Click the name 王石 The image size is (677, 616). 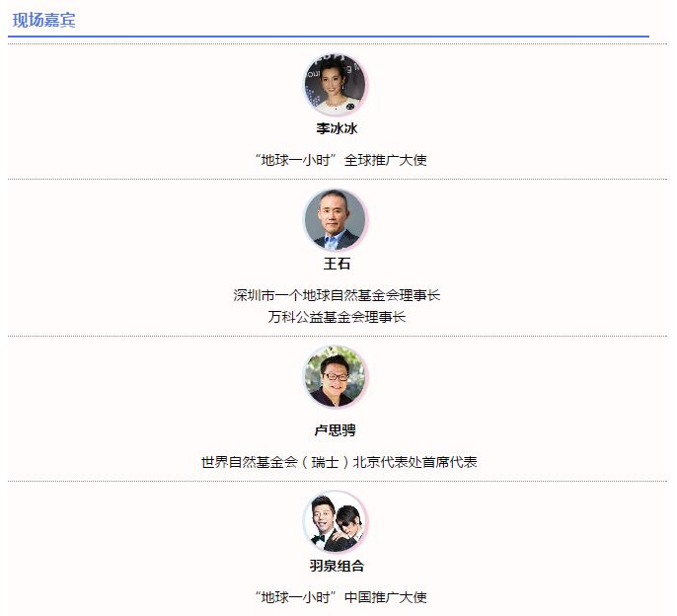pos(337,264)
